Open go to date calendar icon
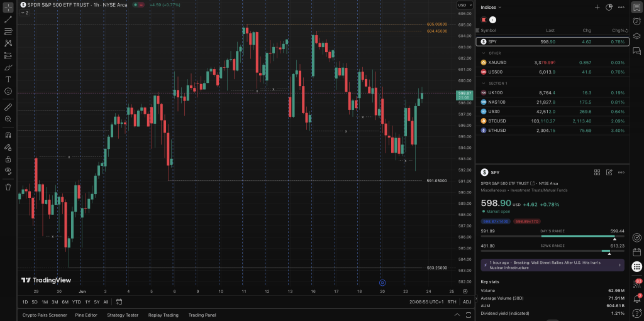 point(119,302)
